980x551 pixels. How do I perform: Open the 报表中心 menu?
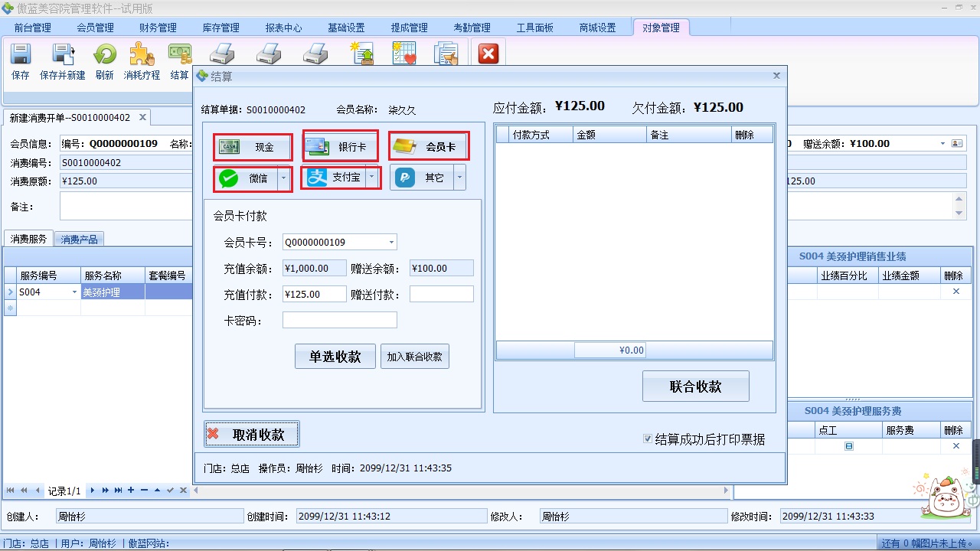pyautogui.click(x=283, y=28)
